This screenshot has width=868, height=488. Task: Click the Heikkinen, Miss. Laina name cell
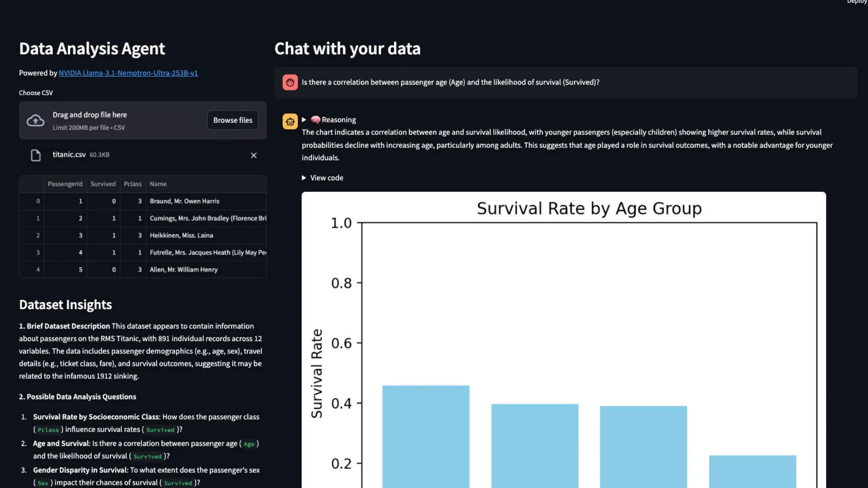181,236
